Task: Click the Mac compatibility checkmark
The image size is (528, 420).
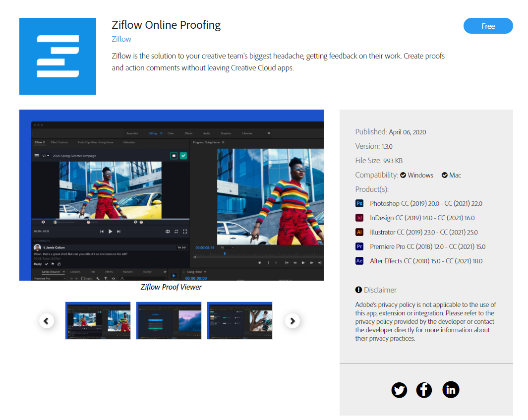Action: click(445, 175)
